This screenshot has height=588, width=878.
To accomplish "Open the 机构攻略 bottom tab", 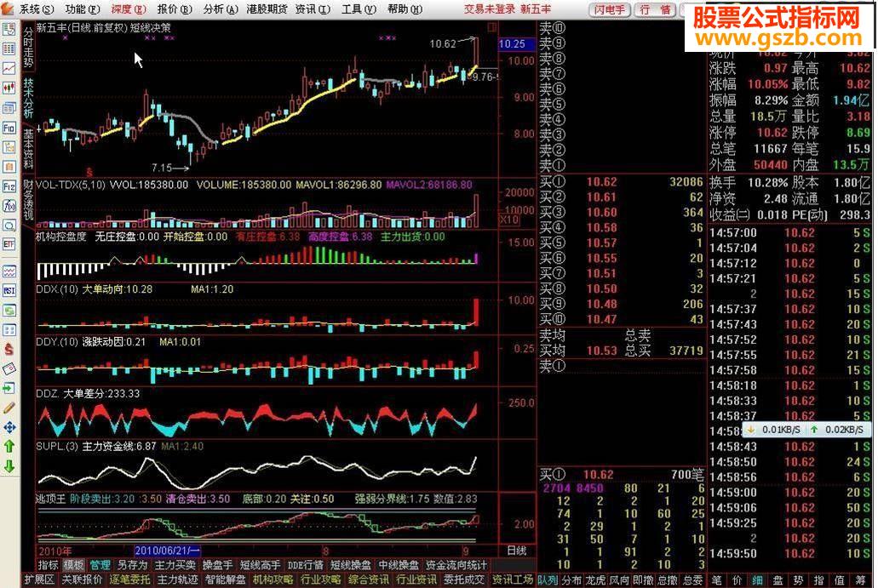I will click(273, 580).
